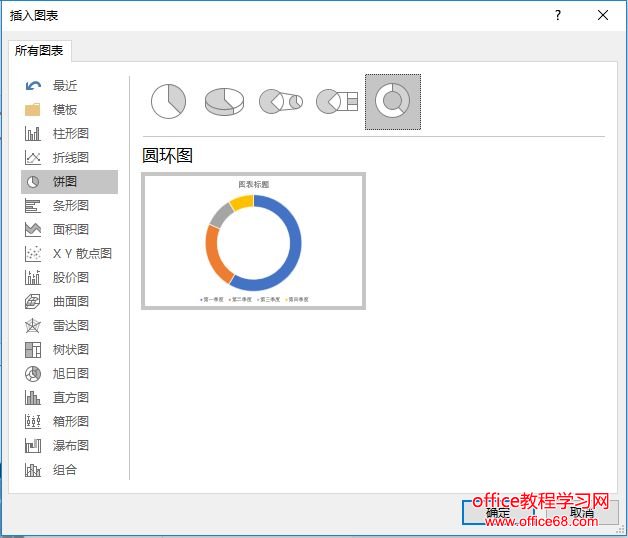Click the 箱形图 text label
Image resolution: width=628 pixels, height=538 pixels.
coord(71,421)
